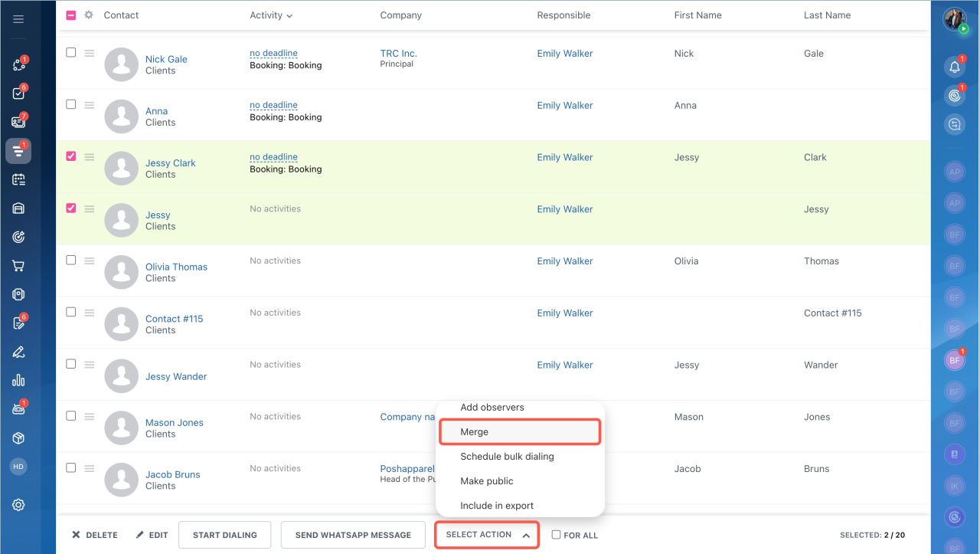Click the user profile avatar at top right
The width and height of the screenshot is (980, 554).
pyautogui.click(x=954, y=19)
